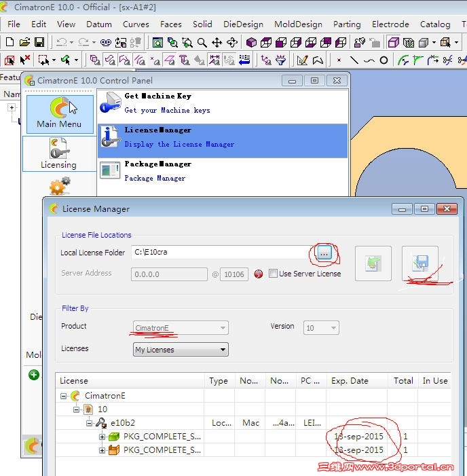Open the Faces menu
Screen dimensions: 467x476
click(x=171, y=24)
